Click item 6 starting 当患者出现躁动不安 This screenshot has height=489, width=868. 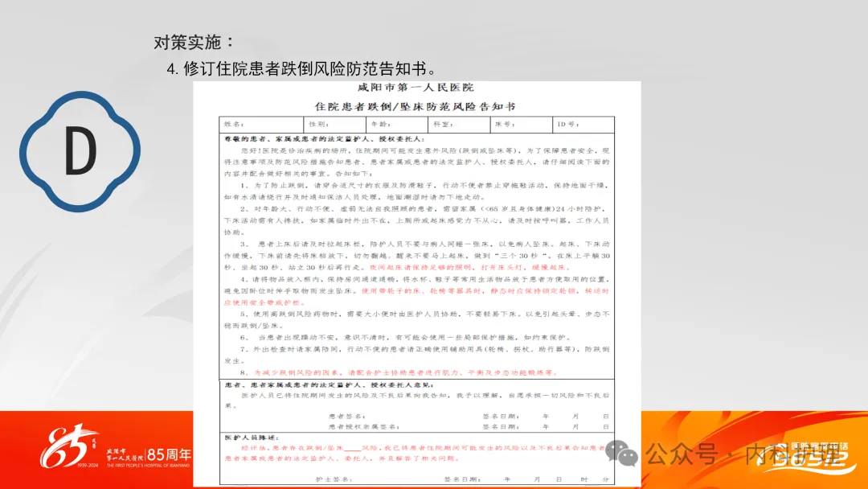[406, 337]
